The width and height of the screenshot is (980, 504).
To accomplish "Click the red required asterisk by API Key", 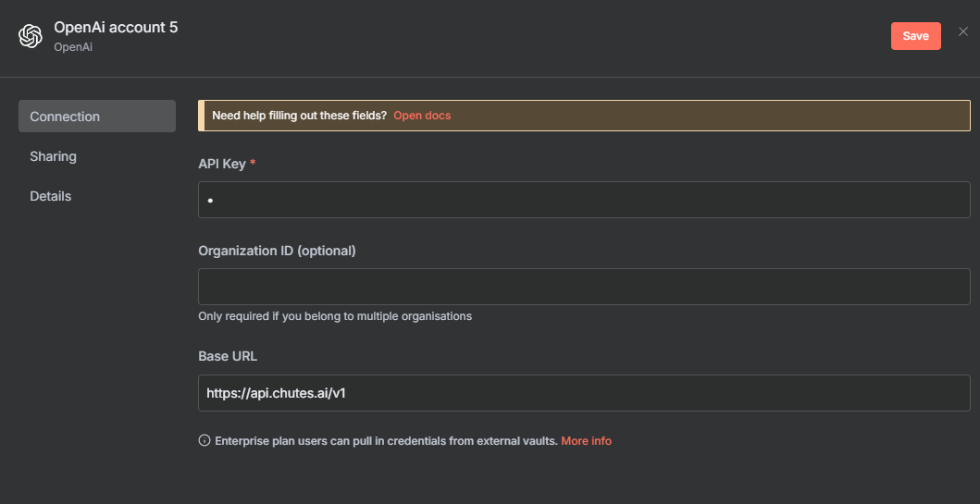I will [x=254, y=165].
